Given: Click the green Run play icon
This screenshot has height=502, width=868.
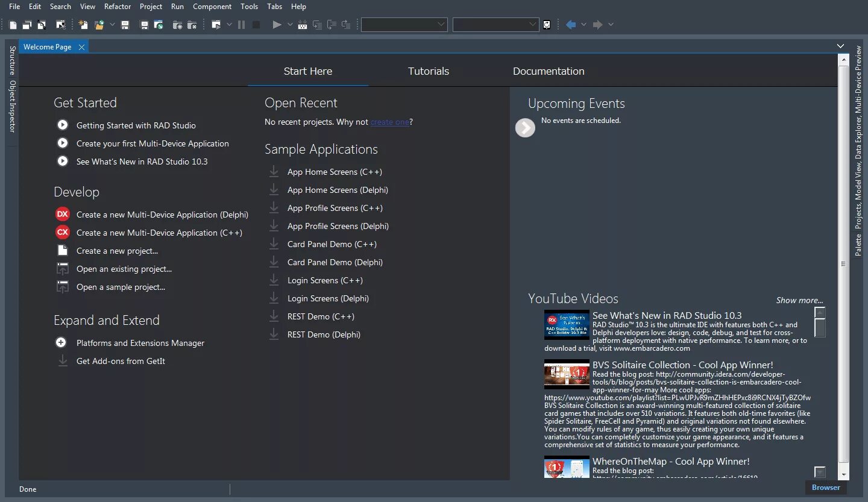Looking at the screenshot, I should (277, 25).
